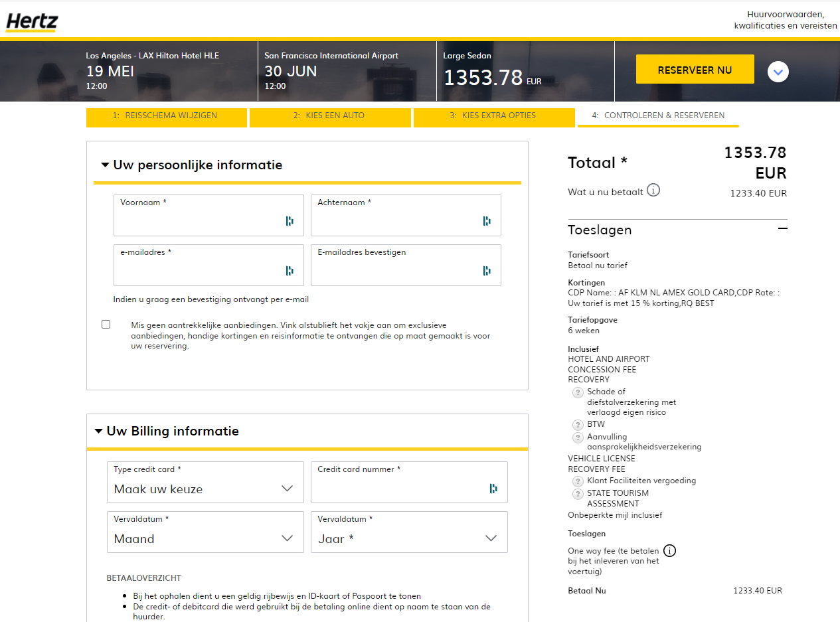Click the Hertz logo
This screenshot has height=622, width=840.
point(31,22)
